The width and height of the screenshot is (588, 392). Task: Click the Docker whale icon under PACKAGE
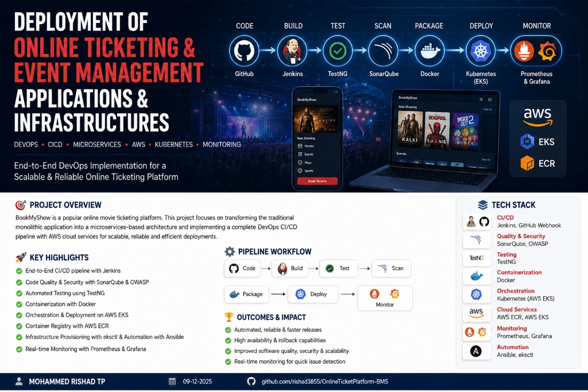pos(430,51)
